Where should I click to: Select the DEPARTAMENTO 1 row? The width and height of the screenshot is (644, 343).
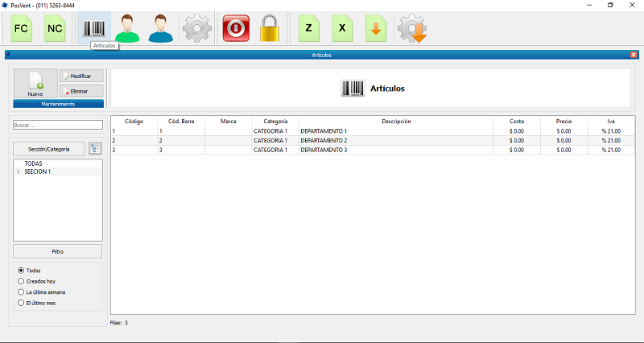coord(373,131)
